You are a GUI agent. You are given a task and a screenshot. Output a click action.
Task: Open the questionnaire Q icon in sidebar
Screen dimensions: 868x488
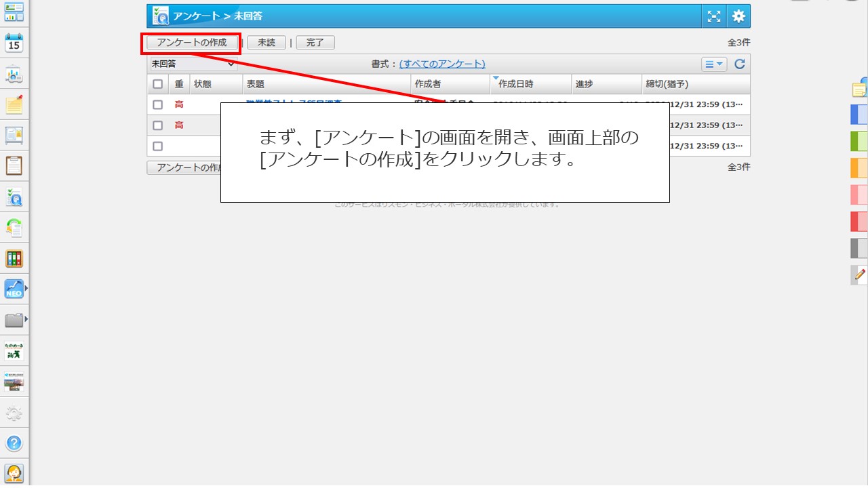click(14, 197)
